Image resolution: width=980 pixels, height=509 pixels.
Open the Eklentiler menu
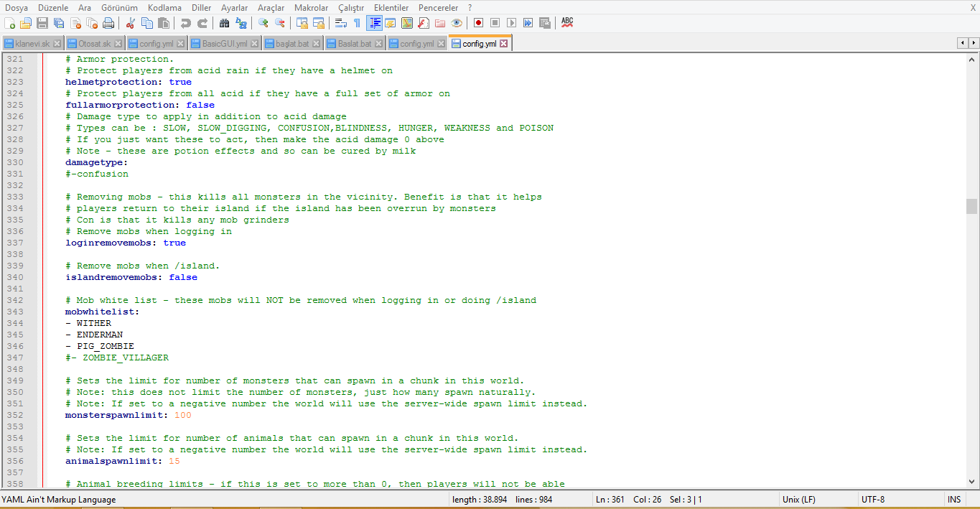(391, 7)
